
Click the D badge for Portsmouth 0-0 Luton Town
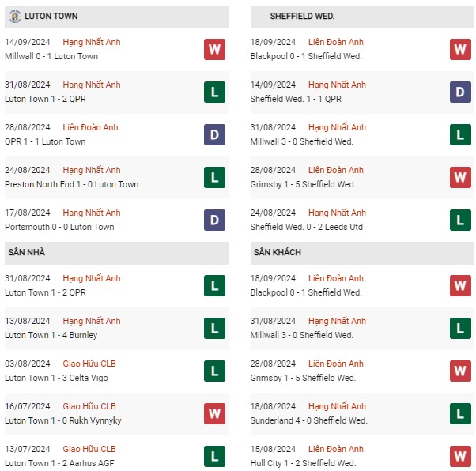(x=214, y=220)
